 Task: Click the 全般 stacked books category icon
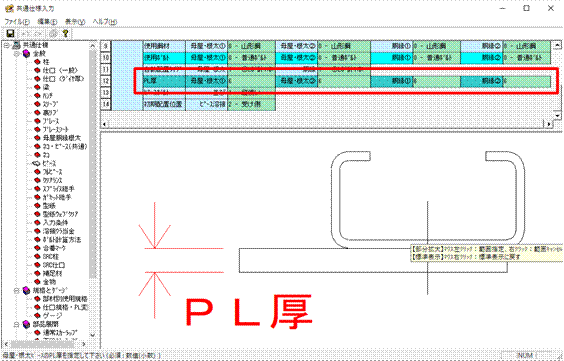(x=26, y=54)
